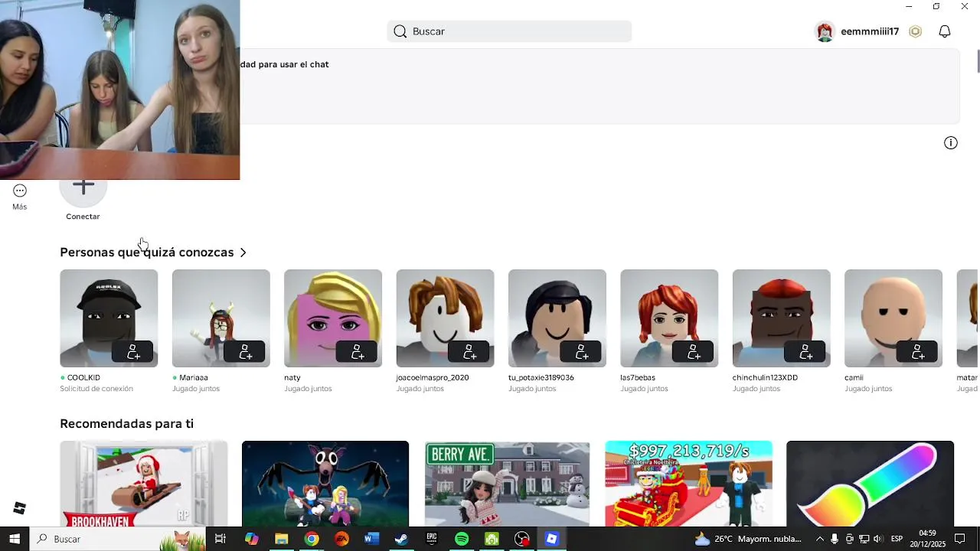Open the Berry Ave. game thumbnail

pyautogui.click(x=507, y=484)
